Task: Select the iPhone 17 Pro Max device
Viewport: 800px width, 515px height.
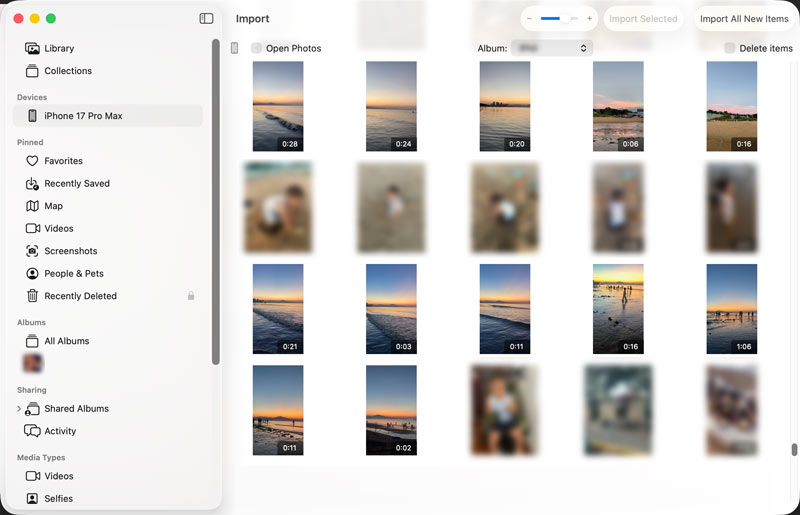Action: pos(108,116)
